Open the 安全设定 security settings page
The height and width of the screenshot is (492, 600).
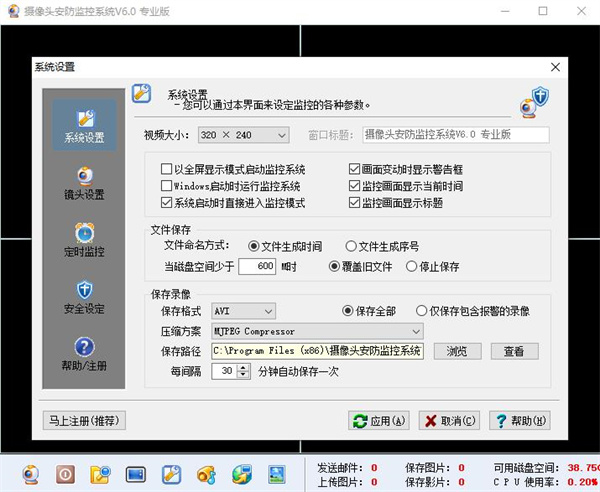pyautogui.click(x=83, y=297)
